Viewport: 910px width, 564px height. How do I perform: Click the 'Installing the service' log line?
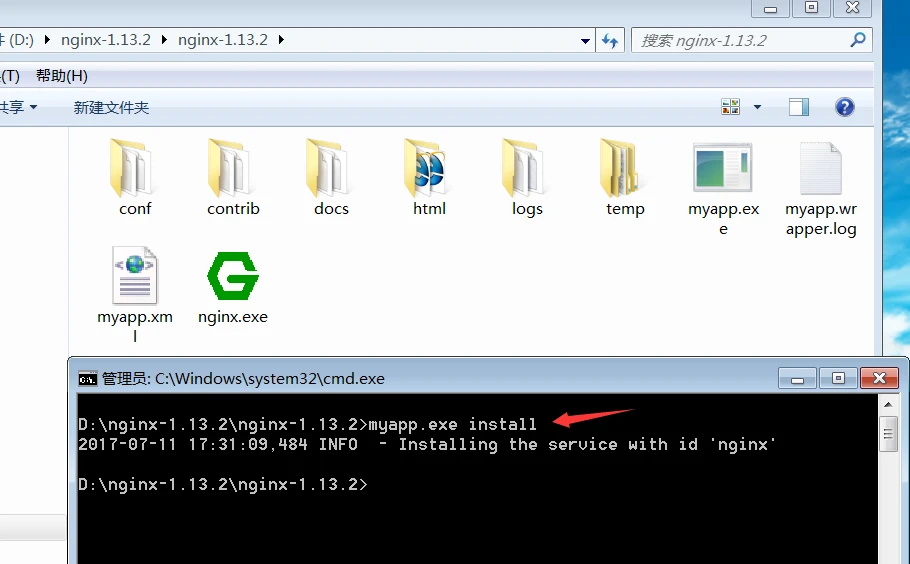coord(427,445)
